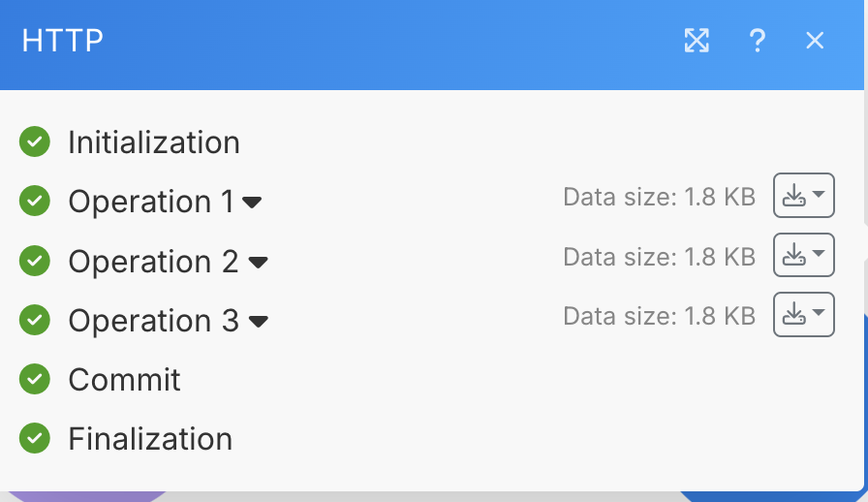This screenshot has width=868, height=502.
Task: Open Operation 1 download dropdown caret
Action: 819,195
